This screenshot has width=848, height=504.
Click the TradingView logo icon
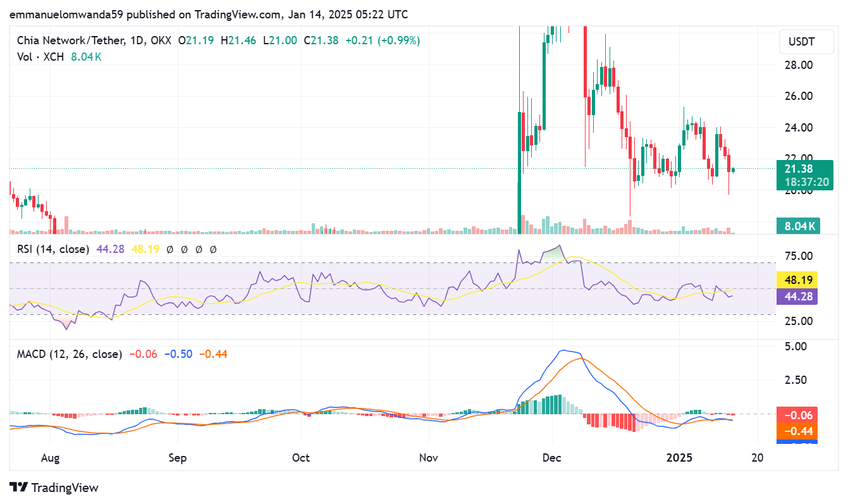18,488
